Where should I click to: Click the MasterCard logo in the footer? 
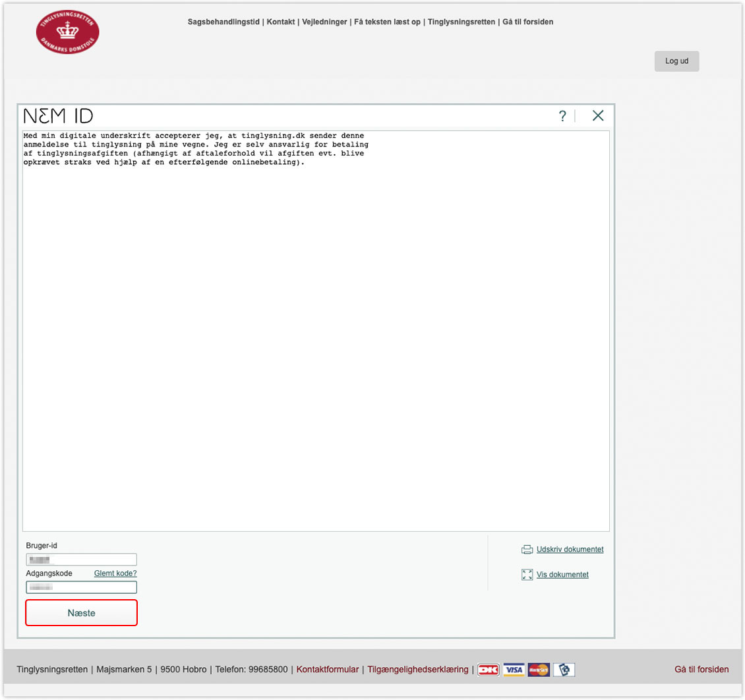(539, 670)
